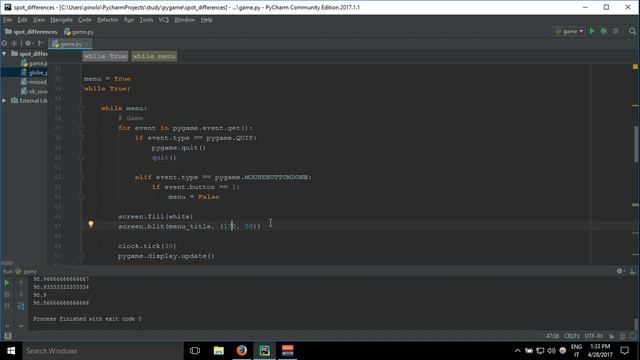The image size is (640, 360).
Task: Open the Navigate menu
Action: (61, 20)
